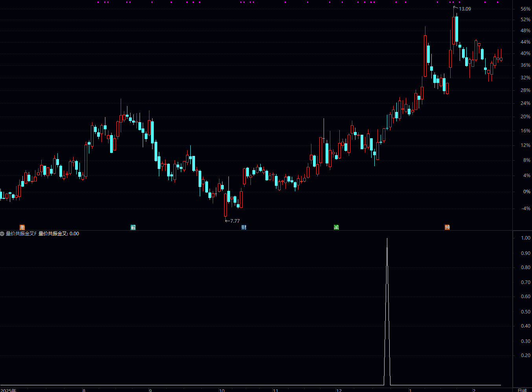Click the 1.00 indicator axis label
This screenshot has width=532, height=392.
pos(526,238)
